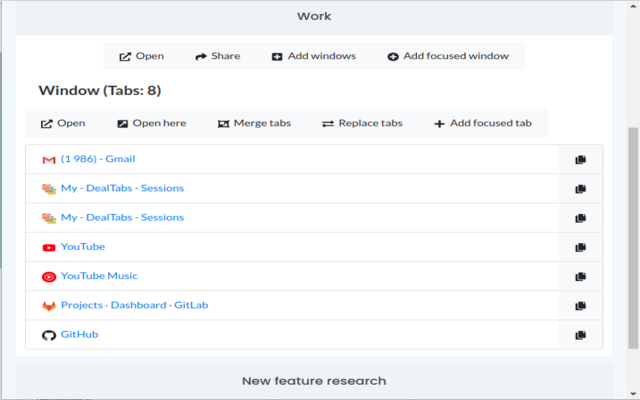
Task: Click the copy icon for the DealTabs row above YouTube
Action: click(580, 218)
